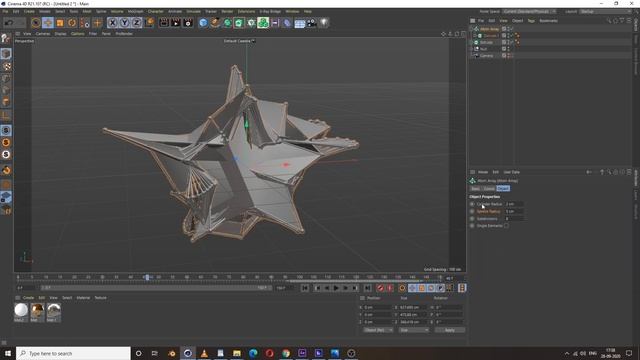Go to start of animation

[x=305, y=288]
